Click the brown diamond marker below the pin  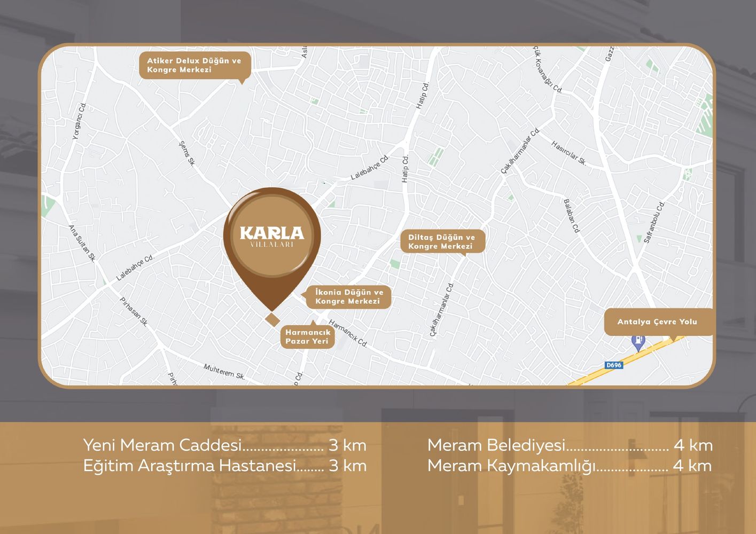pos(272,319)
